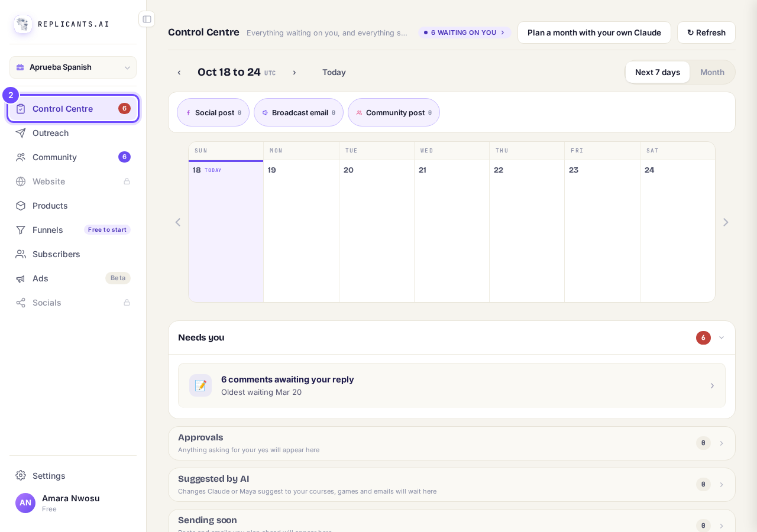
Task: Go to the next week using header arrow
Action: click(x=294, y=72)
